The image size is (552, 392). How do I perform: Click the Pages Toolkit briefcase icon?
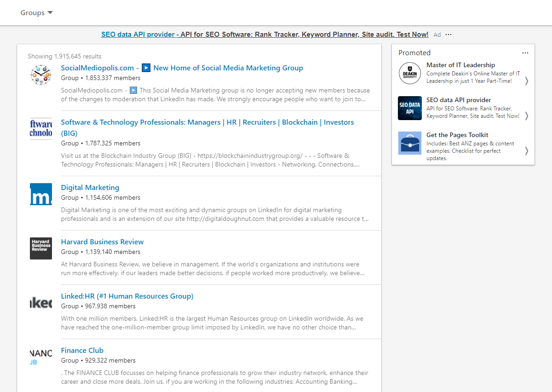point(409,143)
